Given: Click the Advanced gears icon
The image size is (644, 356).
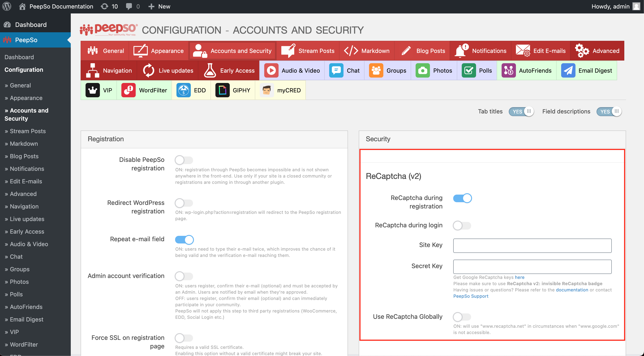Looking at the screenshot, I should pyautogui.click(x=582, y=51).
